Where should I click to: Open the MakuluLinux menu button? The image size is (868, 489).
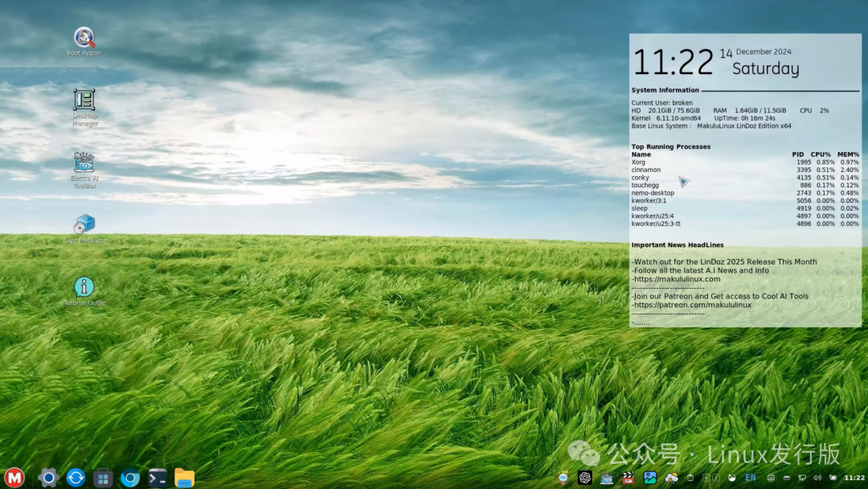[14, 478]
